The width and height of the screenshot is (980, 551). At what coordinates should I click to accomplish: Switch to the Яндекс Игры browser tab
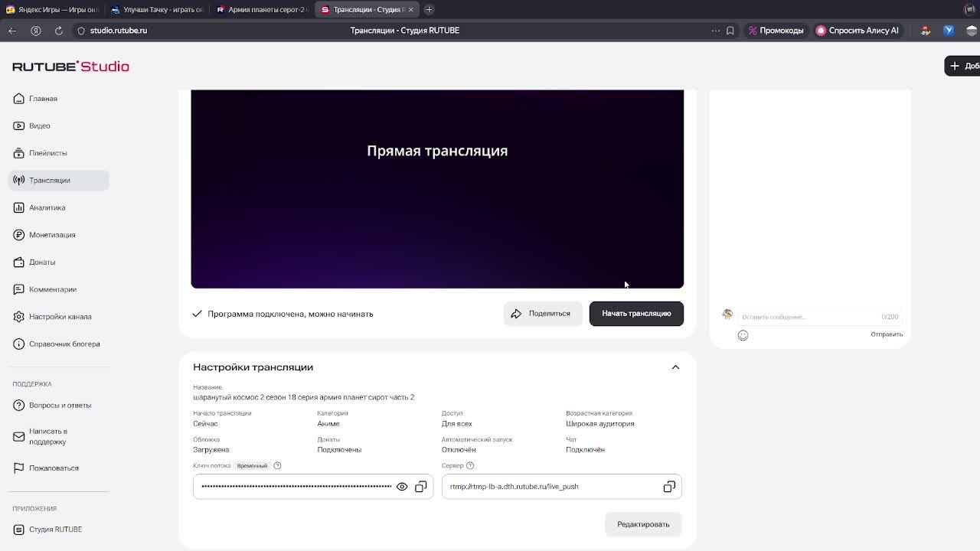(x=52, y=9)
